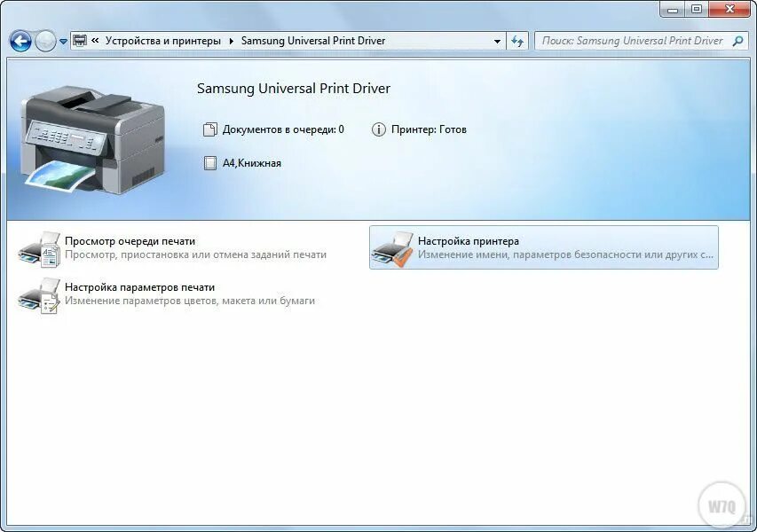The width and height of the screenshot is (757, 532).
Task: Select Документов в очереди: 0 text
Action: point(283,129)
